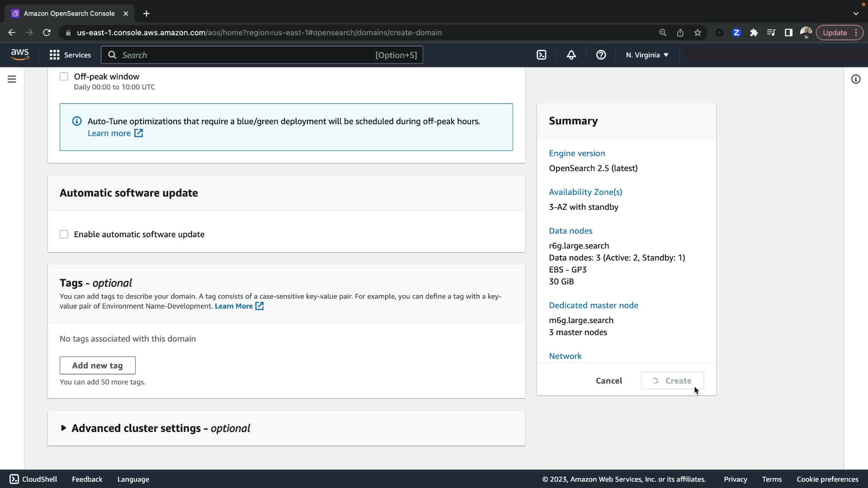Enable the Off-peak window checkbox

tap(64, 77)
